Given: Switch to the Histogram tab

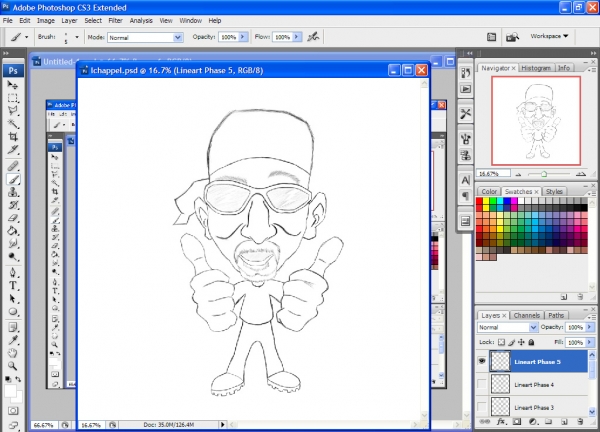Looking at the screenshot, I should click(536, 68).
